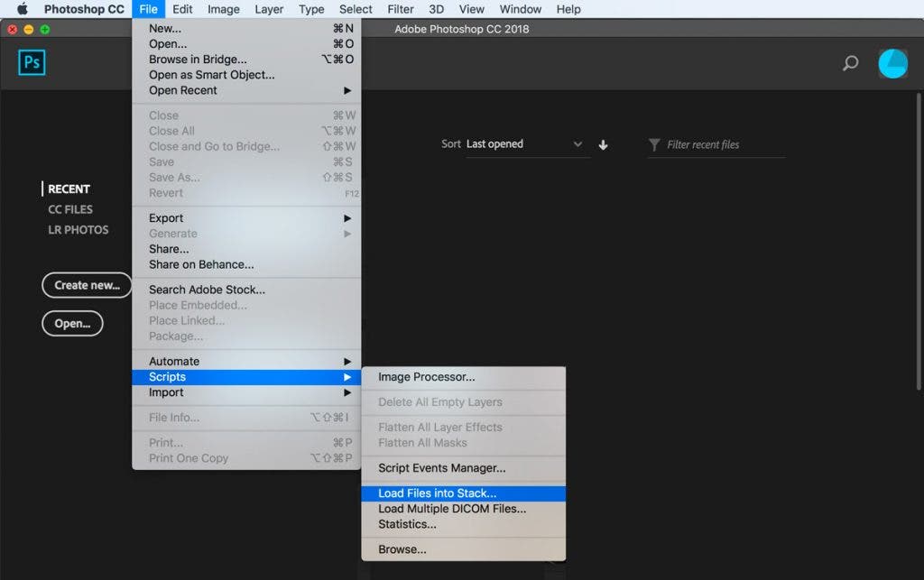Open the Last opened sort dropdown
The width and height of the screenshot is (924, 580).
[x=523, y=144]
